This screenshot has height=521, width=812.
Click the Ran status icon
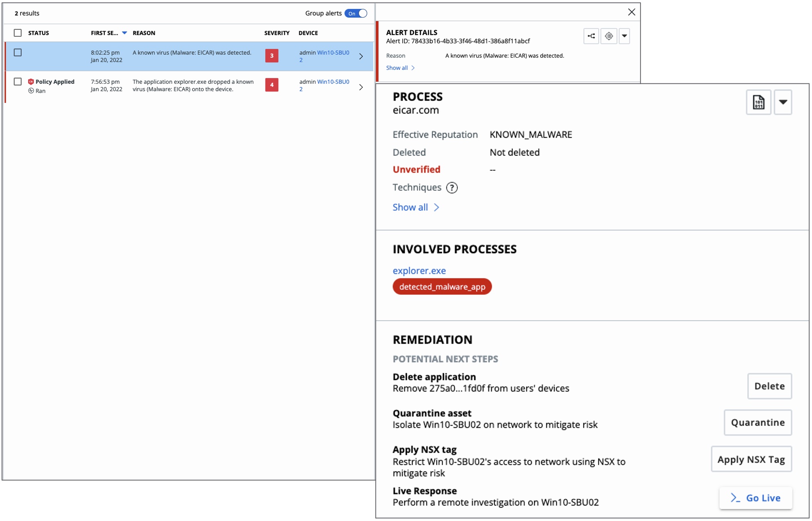[x=31, y=91]
